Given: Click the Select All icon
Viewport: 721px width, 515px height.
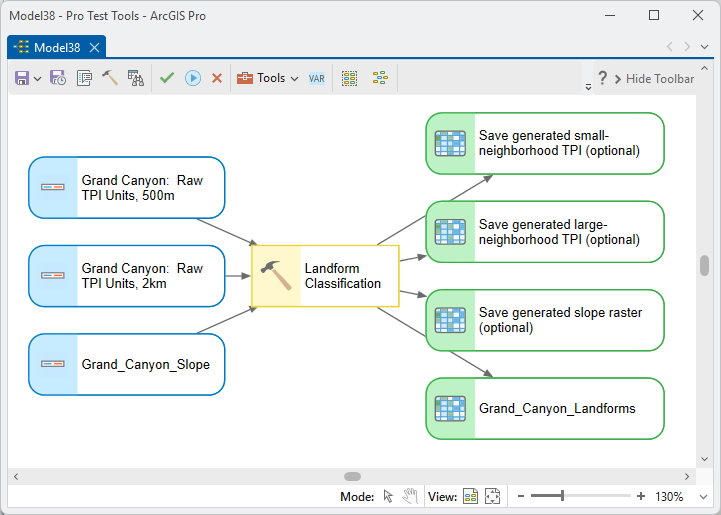Looking at the screenshot, I should pos(349,78).
